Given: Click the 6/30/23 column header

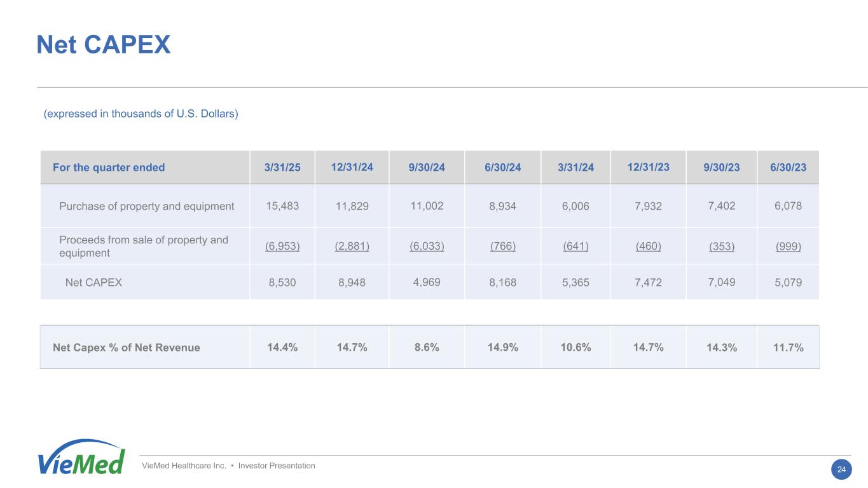Looking at the screenshot, I should (788, 168).
